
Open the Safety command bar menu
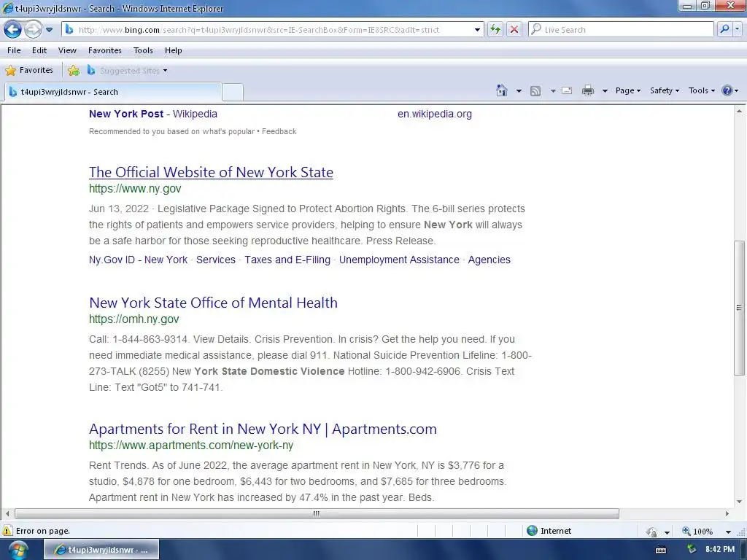[665, 90]
